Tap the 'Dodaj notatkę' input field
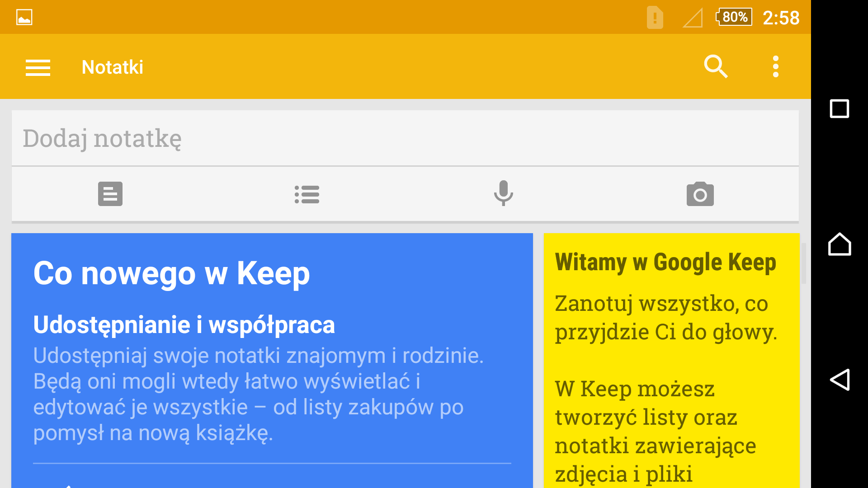 pyautogui.click(x=405, y=138)
